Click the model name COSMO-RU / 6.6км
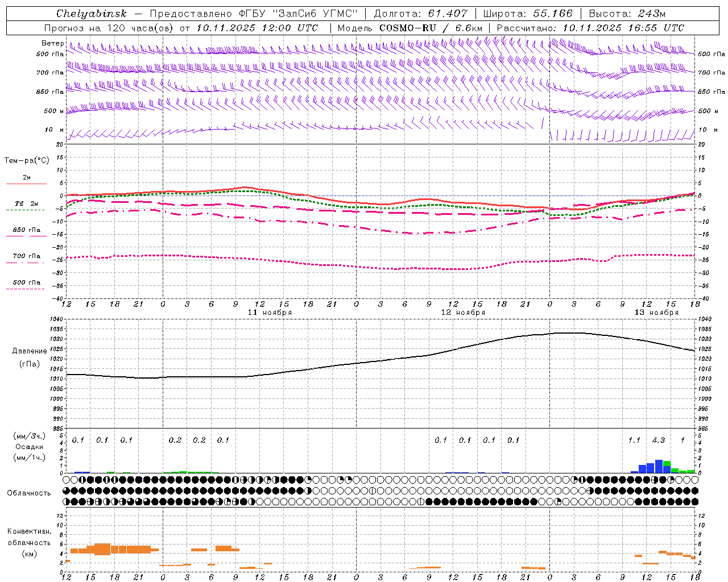 (431, 28)
